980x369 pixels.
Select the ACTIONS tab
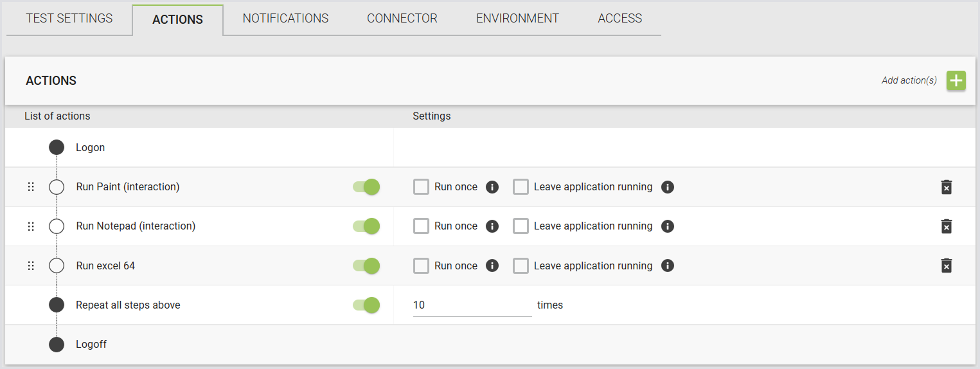coord(178,19)
